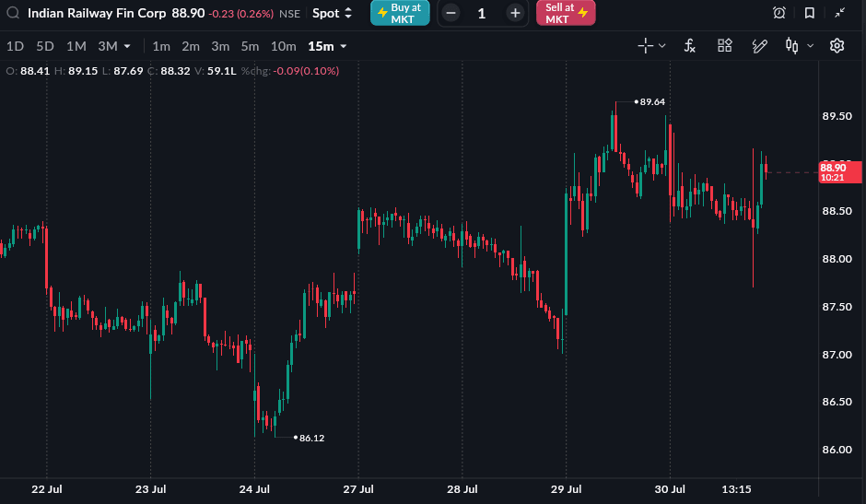Viewport: 866px width, 504px height.
Task: Click the 88.90 current price label on axis
Action: click(x=839, y=172)
